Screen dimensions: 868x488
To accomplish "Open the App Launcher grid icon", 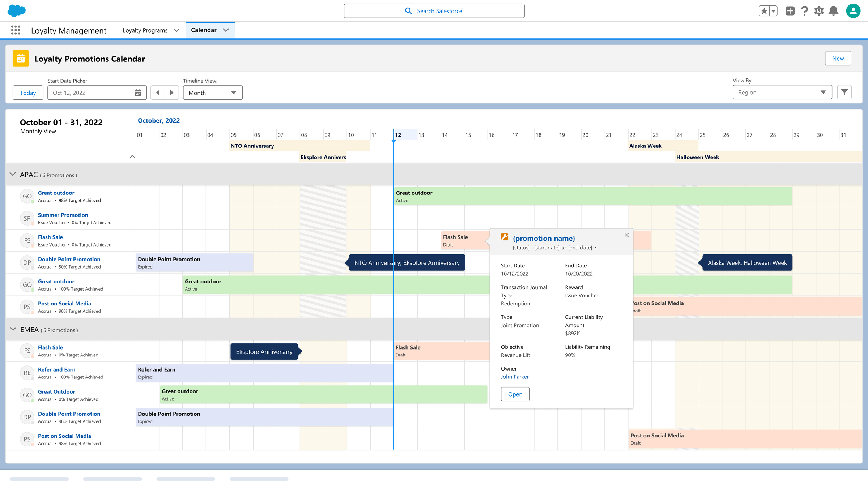I will point(16,30).
